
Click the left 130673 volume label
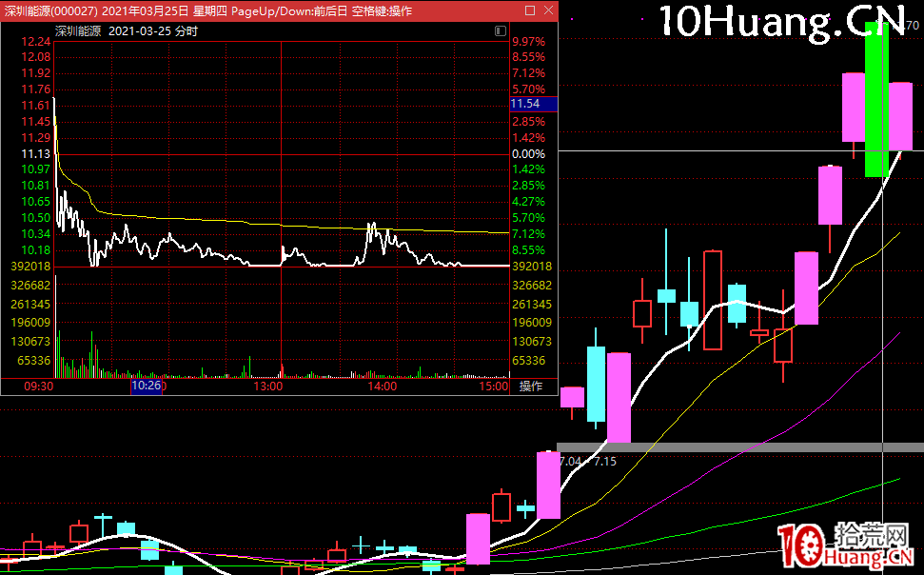pyautogui.click(x=30, y=342)
